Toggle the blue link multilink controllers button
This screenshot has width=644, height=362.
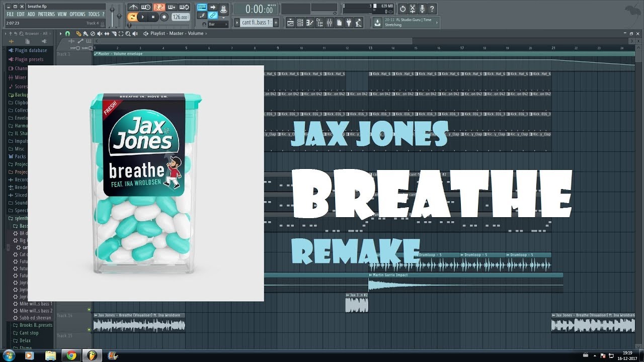click(x=213, y=15)
